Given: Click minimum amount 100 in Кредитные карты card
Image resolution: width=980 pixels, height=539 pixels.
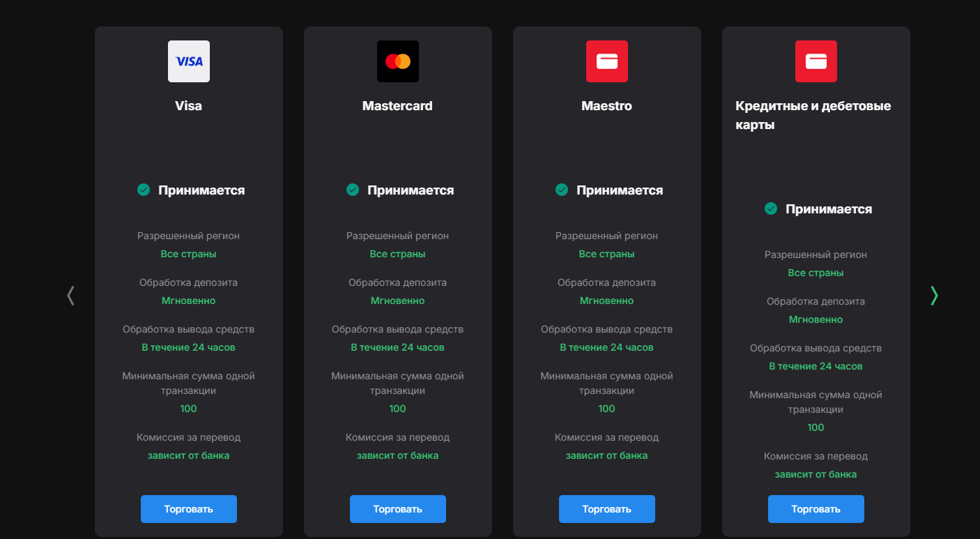Looking at the screenshot, I should 816,427.
